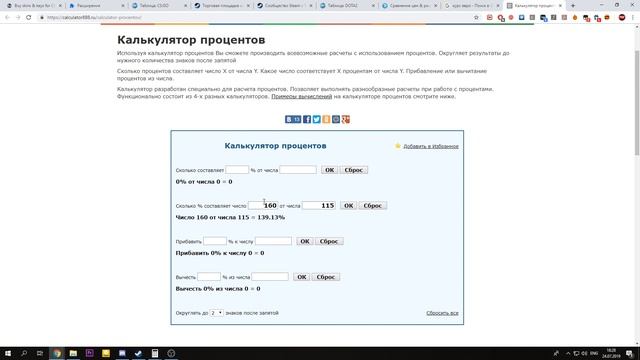The image size is (640, 360).
Task: Switch to the Сравнение цен tab
Action: [x=410, y=6]
